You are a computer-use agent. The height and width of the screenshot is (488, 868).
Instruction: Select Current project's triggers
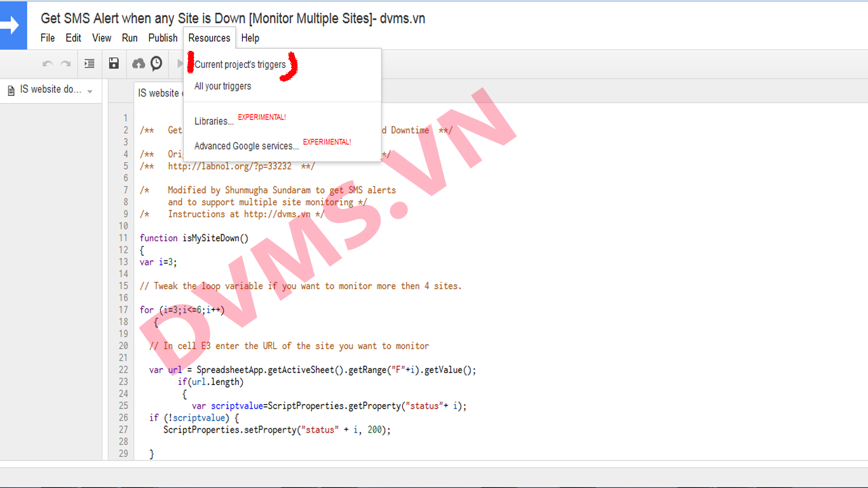point(240,65)
